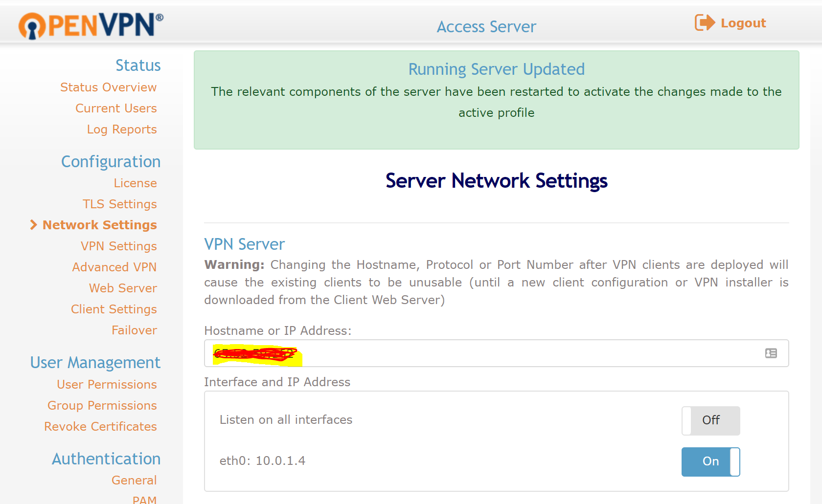Log out of Access Server
Image resolution: width=822 pixels, height=504 pixels.
click(731, 23)
